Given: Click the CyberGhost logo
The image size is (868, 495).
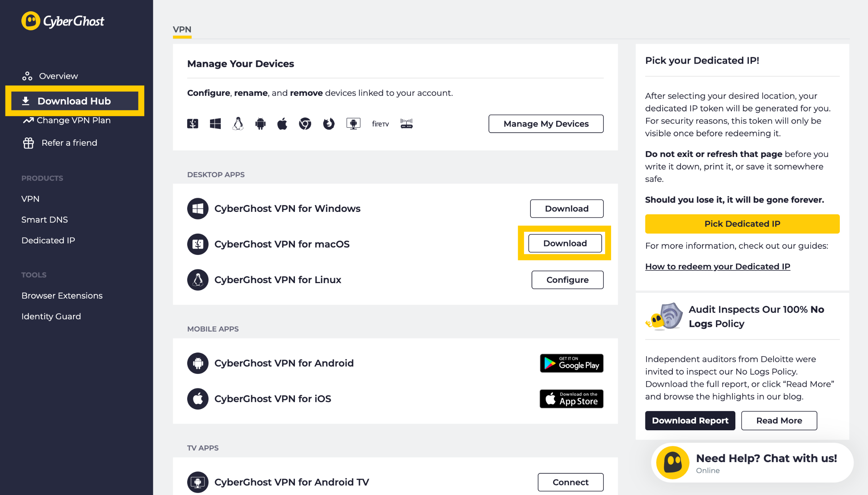Looking at the screenshot, I should [x=63, y=21].
